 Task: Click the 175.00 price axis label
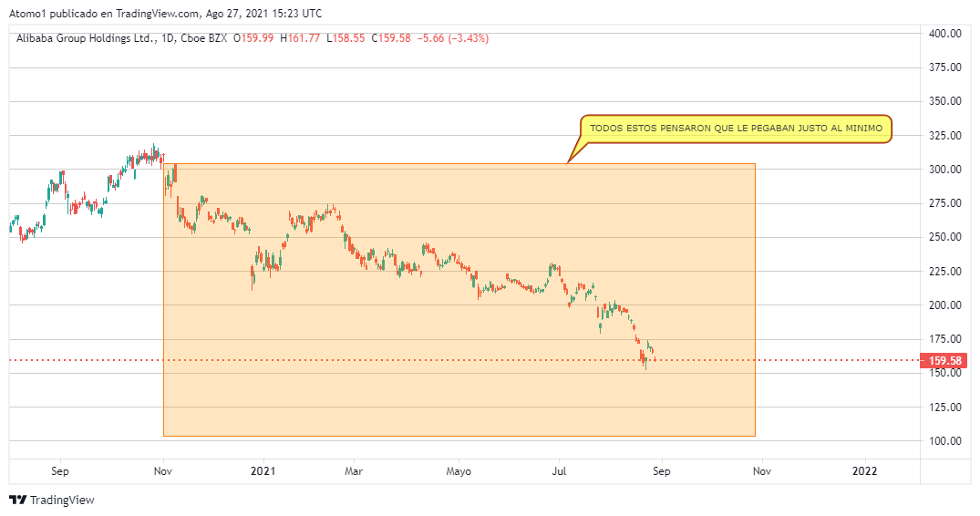coord(945,338)
